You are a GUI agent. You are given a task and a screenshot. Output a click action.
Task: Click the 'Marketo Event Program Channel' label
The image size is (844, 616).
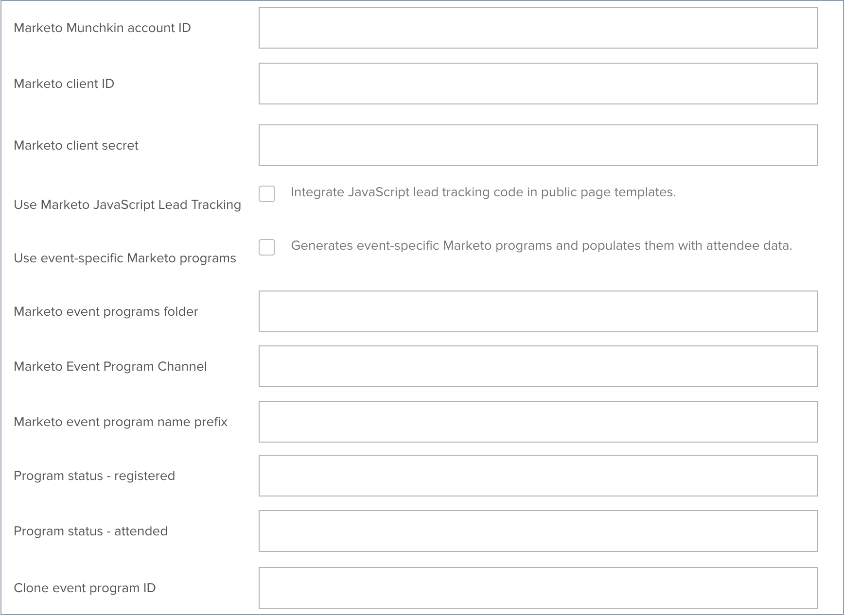click(110, 367)
